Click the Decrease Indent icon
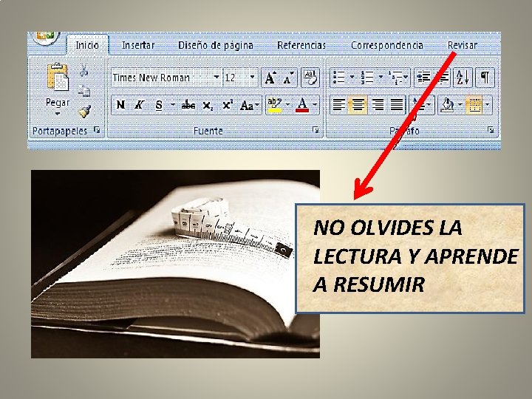 click(423, 78)
